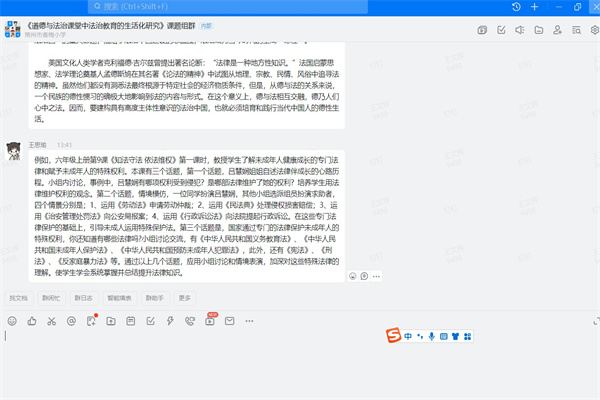
Task: Reply to message with comment icon
Action: (x=364, y=276)
